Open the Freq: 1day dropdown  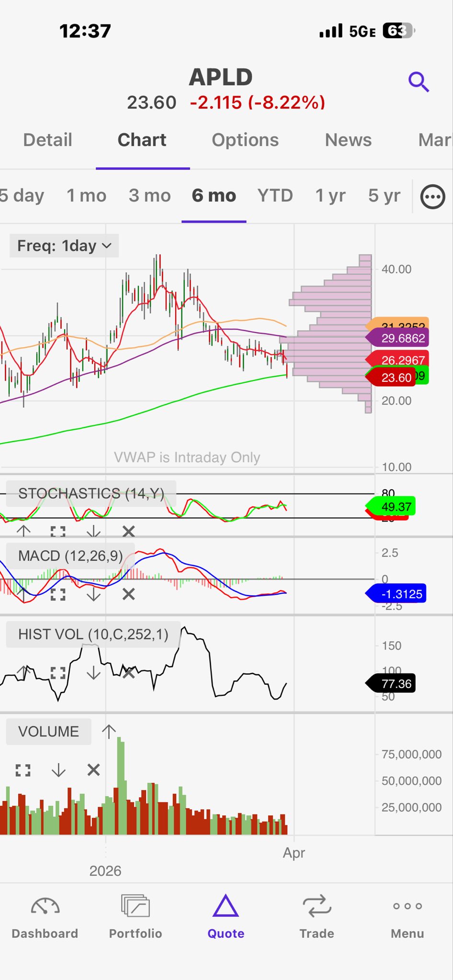(x=64, y=246)
